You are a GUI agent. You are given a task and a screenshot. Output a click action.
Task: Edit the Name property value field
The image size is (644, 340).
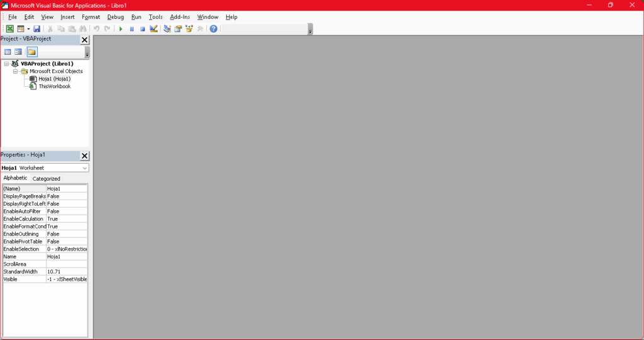click(x=67, y=256)
